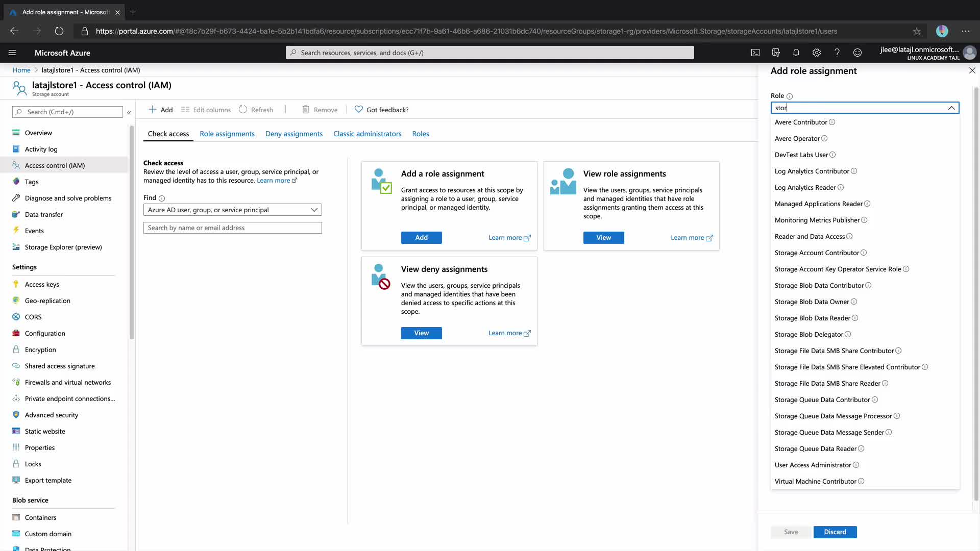Open Access keys in Settings

[42, 284]
